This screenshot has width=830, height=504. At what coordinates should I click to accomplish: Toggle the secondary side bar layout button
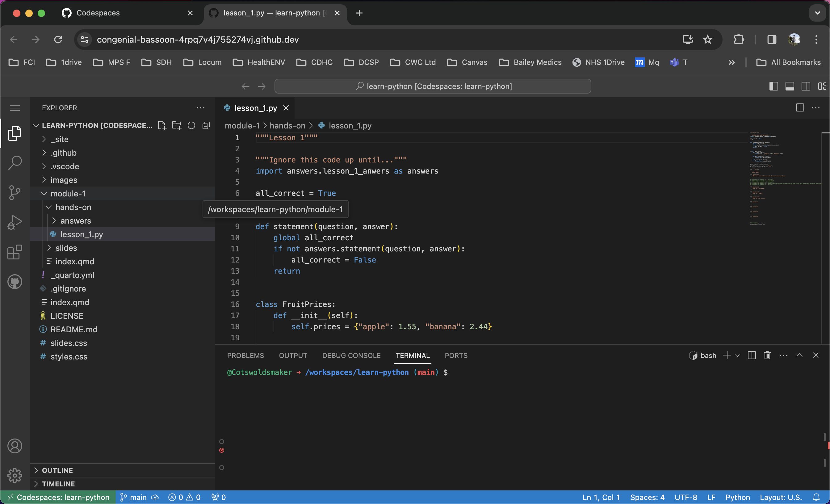806,86
